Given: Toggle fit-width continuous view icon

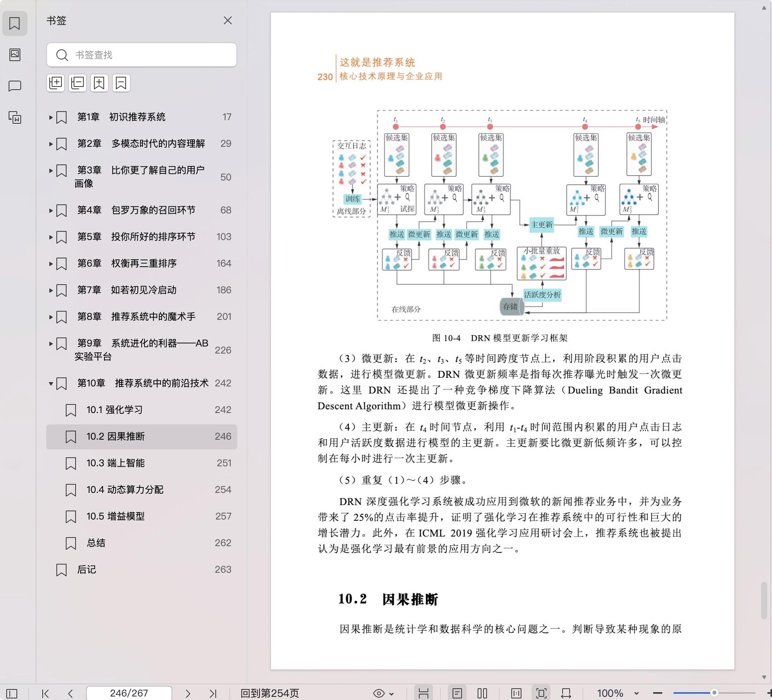Looking at the screenshot, I should 424,693.
